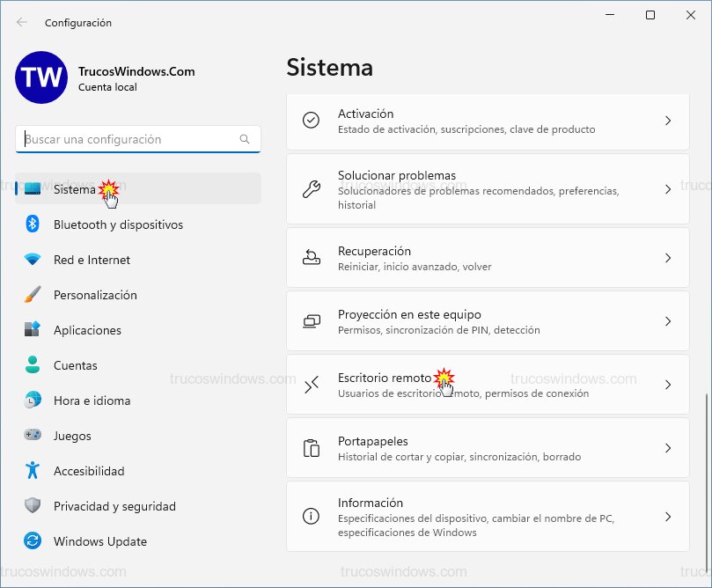This screenshot has width=712, height=588.
Task: Click the Red e Internet globe icon
Action: pos(32,260)
